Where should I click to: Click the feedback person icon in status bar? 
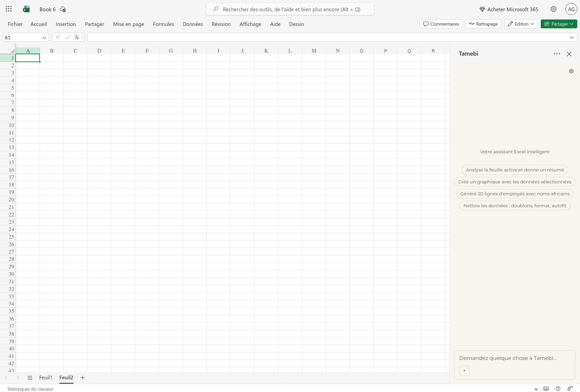[569, 388]
